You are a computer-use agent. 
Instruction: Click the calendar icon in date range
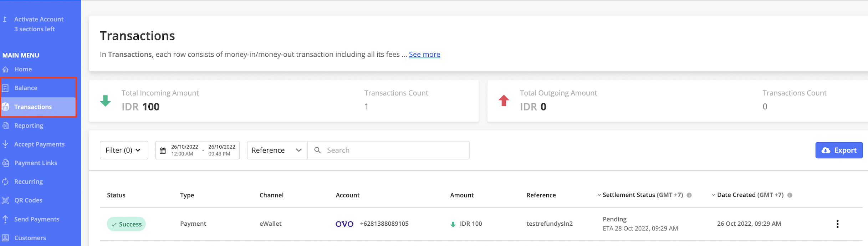(x=163, y=150)
